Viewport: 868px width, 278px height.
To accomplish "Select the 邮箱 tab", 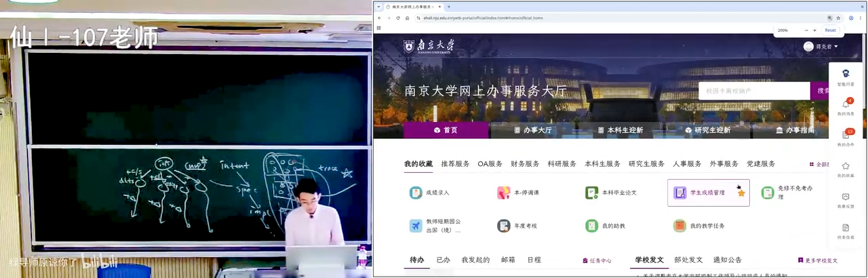I will [x=508, y=260].
